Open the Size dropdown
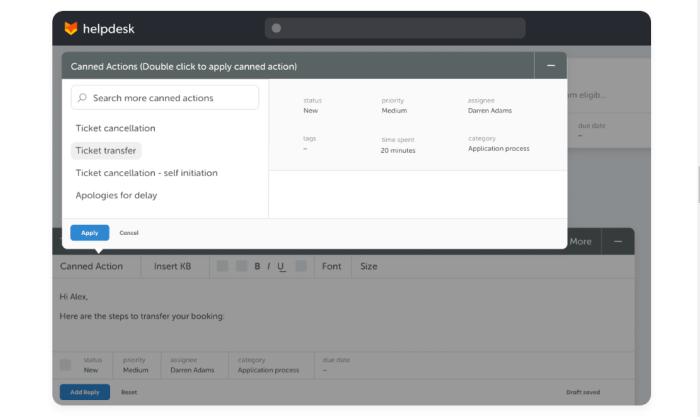The height and width of the screenshot is (417, 700). (x=369, y=266)
